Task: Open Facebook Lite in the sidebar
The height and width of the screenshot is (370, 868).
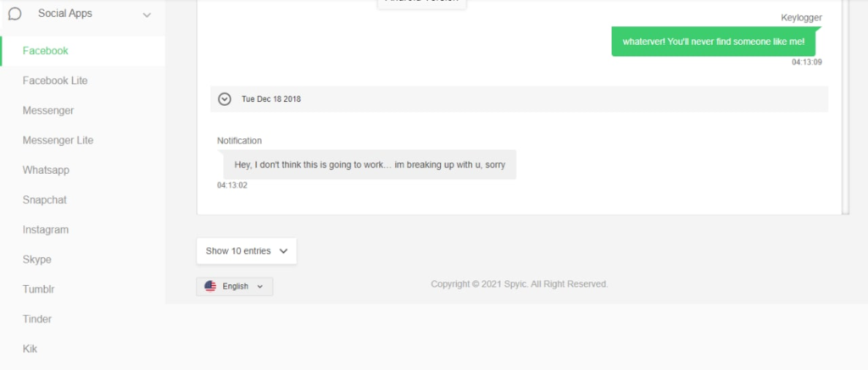Action: click(55, 81)
